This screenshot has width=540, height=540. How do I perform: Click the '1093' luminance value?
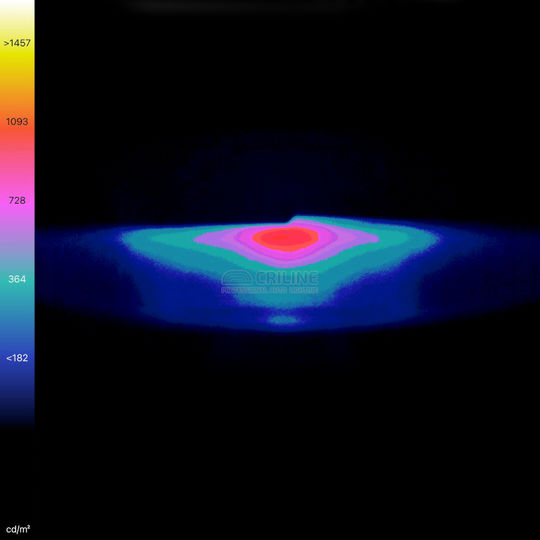coord(17,122)
